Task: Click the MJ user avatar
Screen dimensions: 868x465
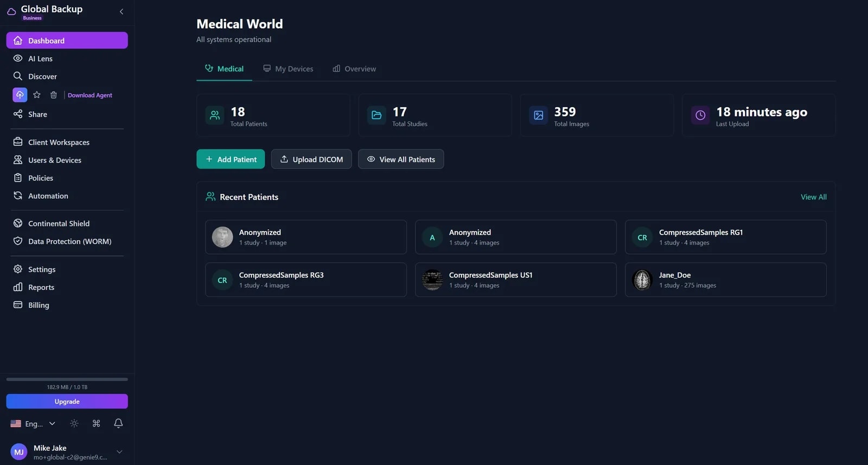Action: pyautogui.click(x=19, y=452)
